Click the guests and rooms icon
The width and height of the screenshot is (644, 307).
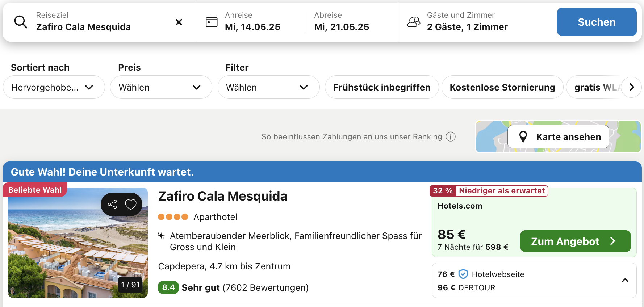tap(414, 22)
